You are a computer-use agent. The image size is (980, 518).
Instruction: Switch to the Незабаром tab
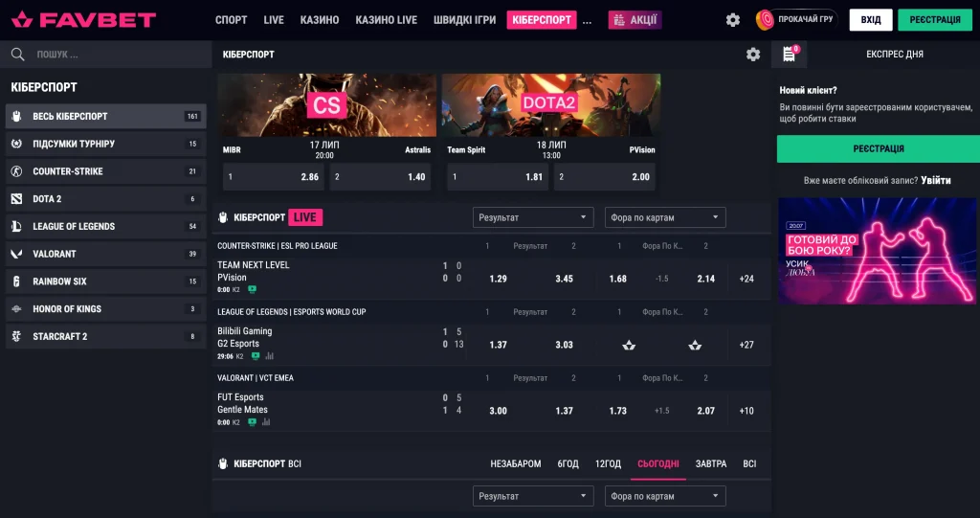(516, 464)
